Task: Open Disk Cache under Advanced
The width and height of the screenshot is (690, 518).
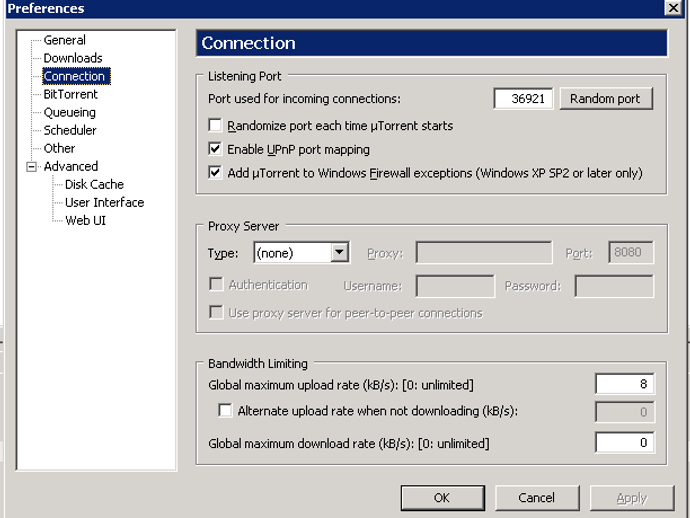Action: 94,184
